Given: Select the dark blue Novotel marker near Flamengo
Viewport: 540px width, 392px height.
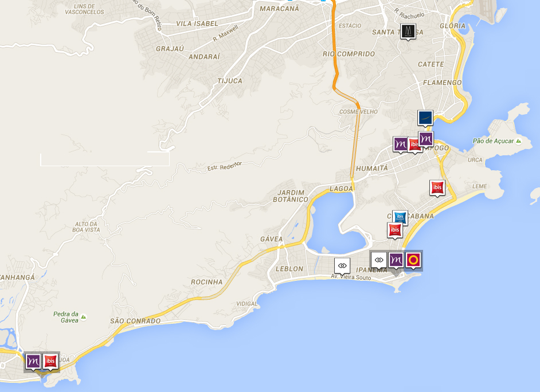Looking at the screenshot, I should coord(425,117).
